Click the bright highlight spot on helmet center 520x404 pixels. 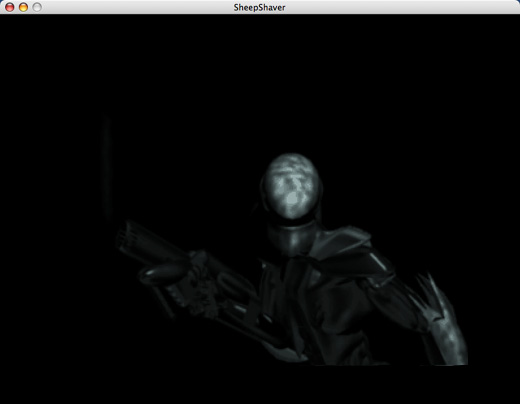[x=292, y=198]
